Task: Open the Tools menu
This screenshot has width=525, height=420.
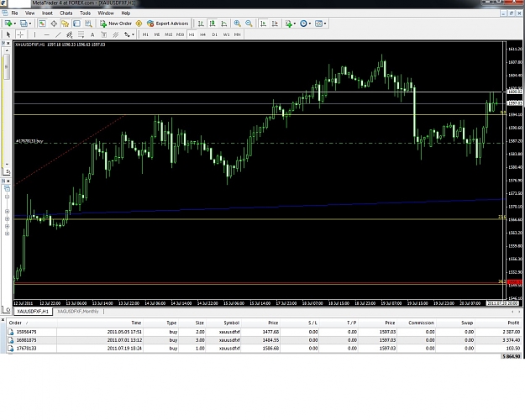Action: click(85, 13)
